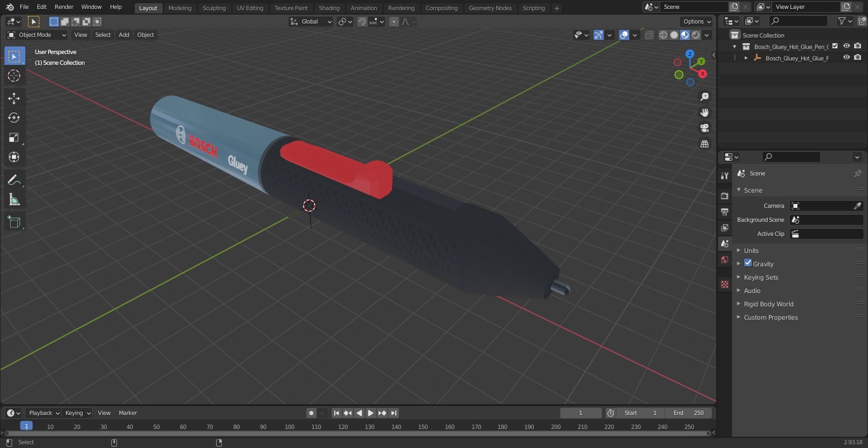This screenshot has width=868, height=448.
Task: Hide the Bosch_Gluey_Hot_Glue_P object in viewport
Action: pos(846,57)
